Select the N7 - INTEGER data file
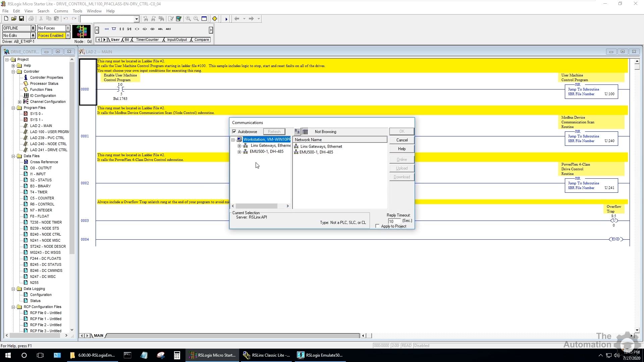 41,210
